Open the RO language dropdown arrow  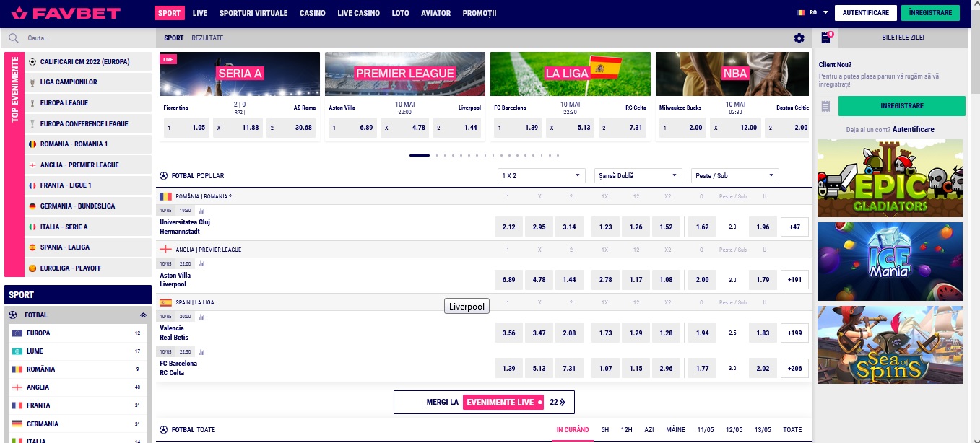pos(825,12)
